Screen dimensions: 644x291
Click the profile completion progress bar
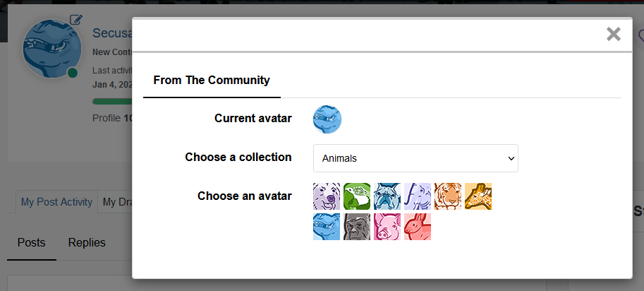pyautogui.click(x=113, y=101)
